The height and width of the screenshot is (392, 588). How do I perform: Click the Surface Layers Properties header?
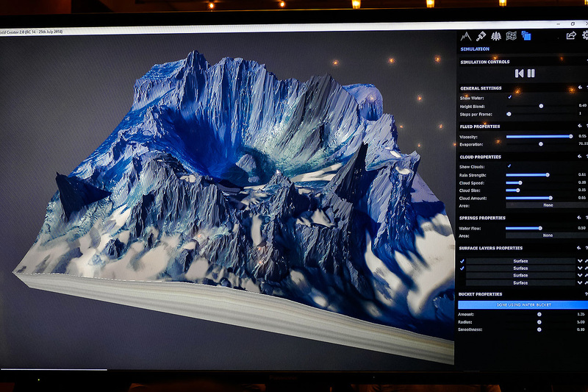click(x=490, y=249)
